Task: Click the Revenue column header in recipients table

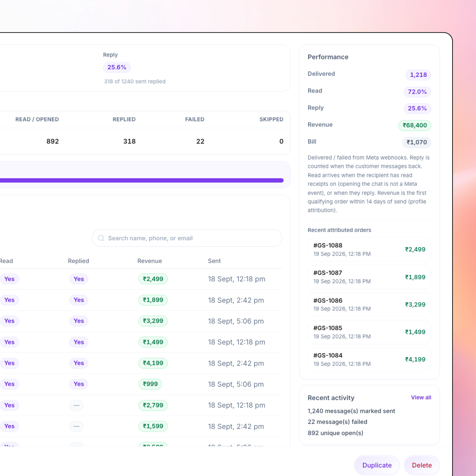Action: coord(149,261)
